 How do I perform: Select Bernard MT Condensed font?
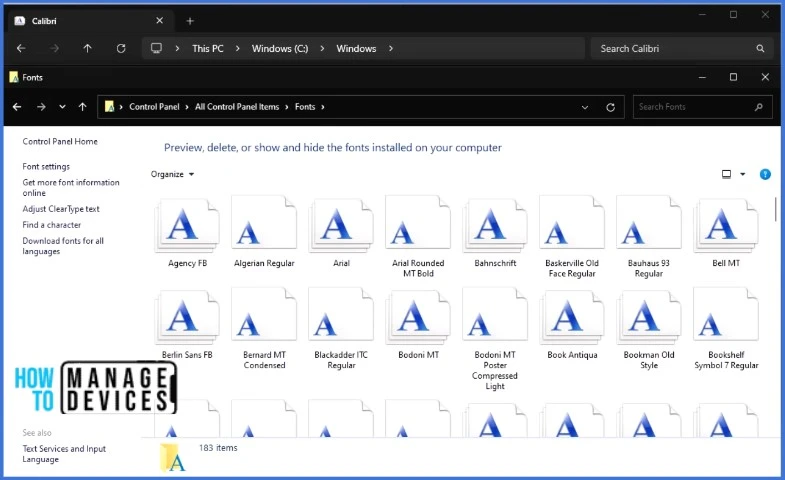(264, 329)
